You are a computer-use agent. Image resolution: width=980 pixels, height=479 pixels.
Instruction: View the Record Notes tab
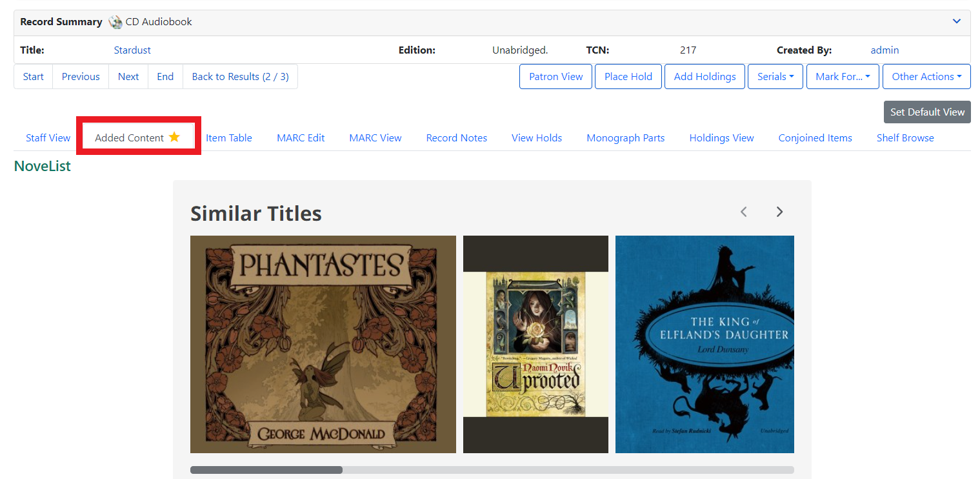point(456,138)
